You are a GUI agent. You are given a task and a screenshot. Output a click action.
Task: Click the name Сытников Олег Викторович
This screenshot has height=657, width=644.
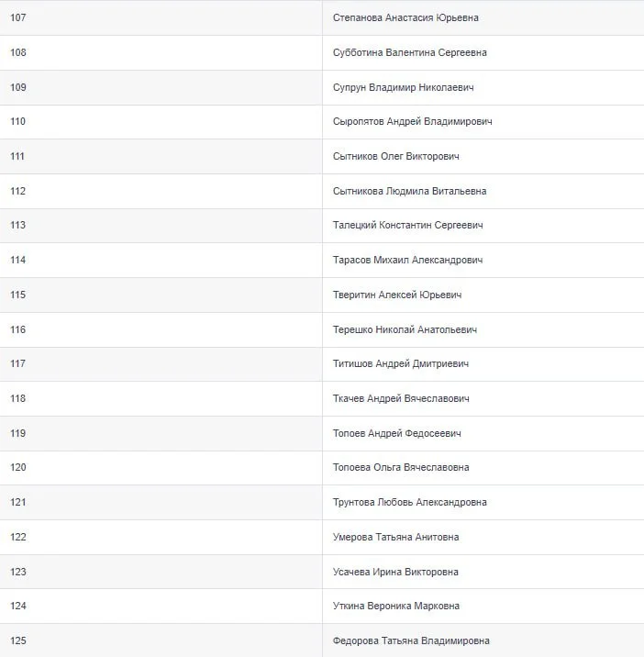coord(395,156)
